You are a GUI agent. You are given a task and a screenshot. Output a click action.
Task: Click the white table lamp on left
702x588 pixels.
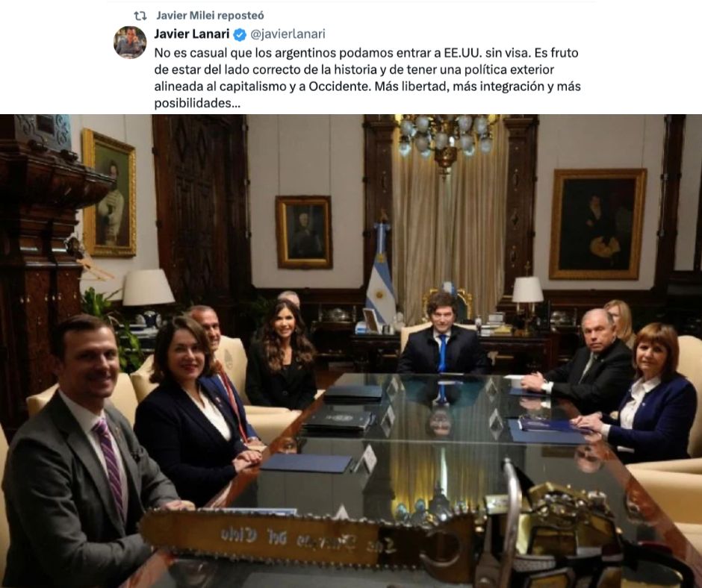click(148, 287)
